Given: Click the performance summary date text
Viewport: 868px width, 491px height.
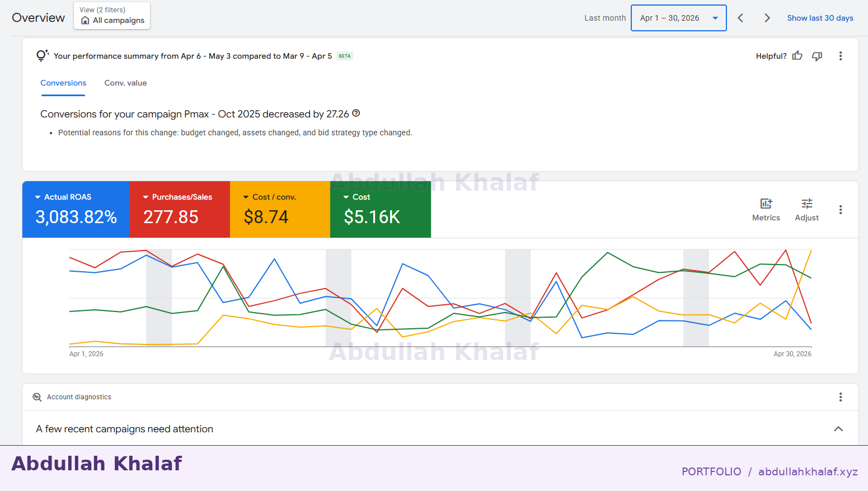Looking at the screenshot, I should click(x=193, y=56).
